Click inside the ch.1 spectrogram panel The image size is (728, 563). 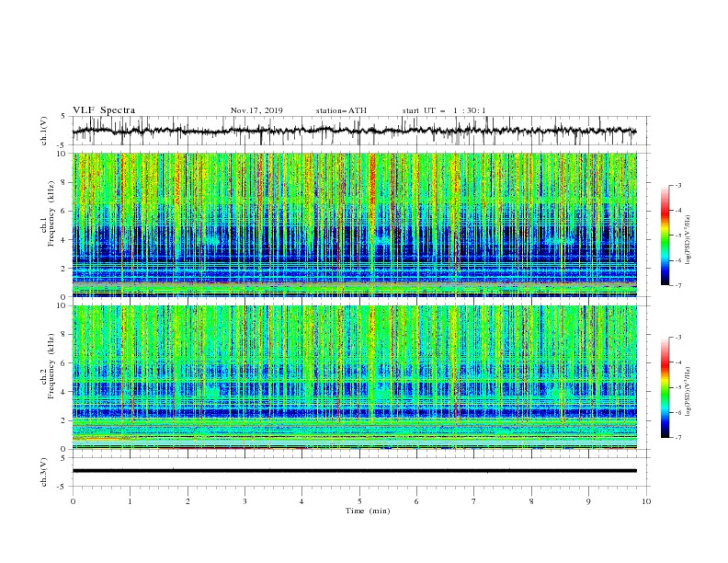click(355, 224)
